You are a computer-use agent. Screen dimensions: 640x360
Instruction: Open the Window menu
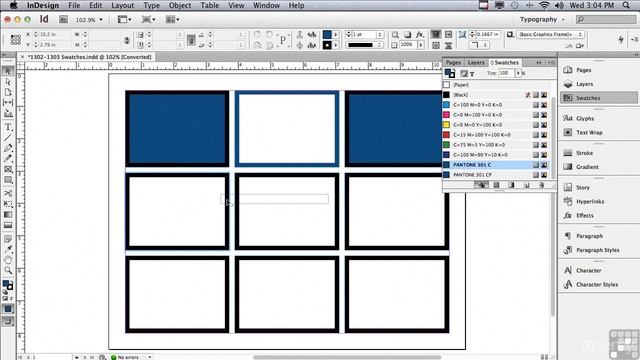266,5
